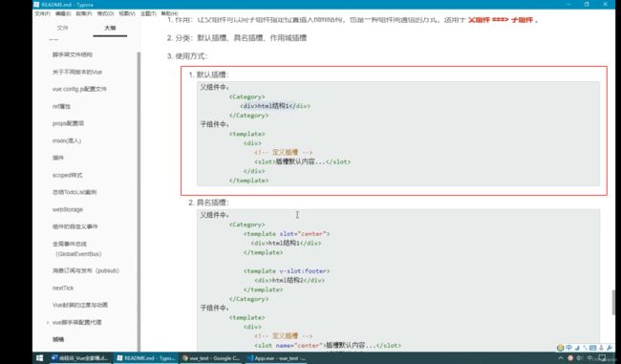
Task: Show hidden tray icons chevron
Action: tap(561, 358)
